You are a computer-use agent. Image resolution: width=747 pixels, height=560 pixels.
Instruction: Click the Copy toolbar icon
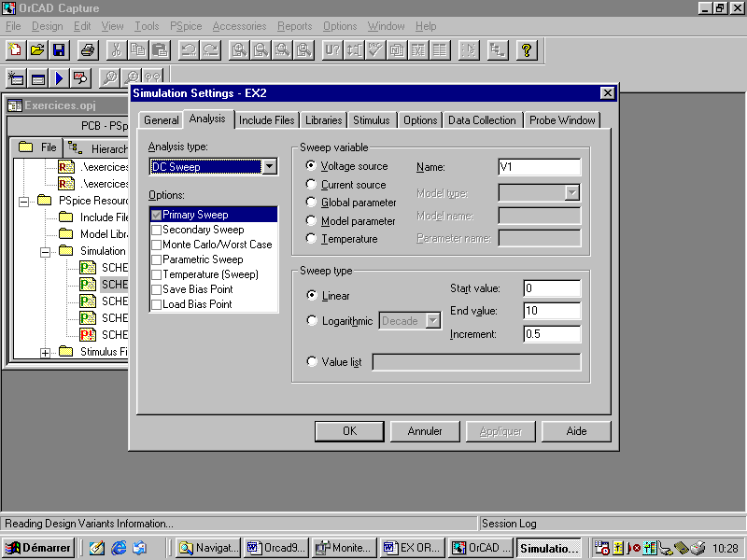[138, 50]
